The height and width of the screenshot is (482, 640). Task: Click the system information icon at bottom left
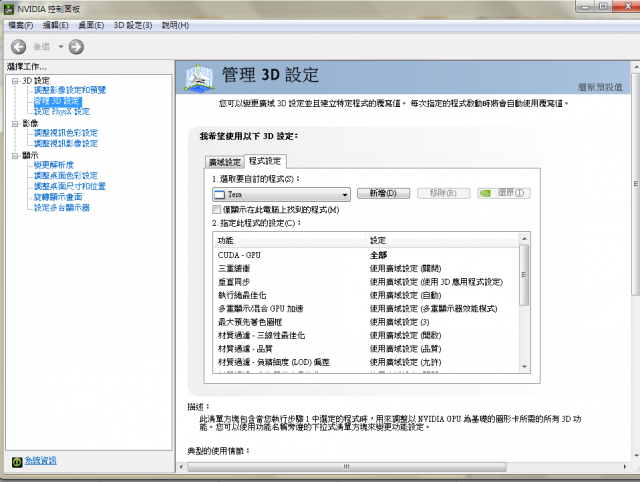[x=17, y=462]
